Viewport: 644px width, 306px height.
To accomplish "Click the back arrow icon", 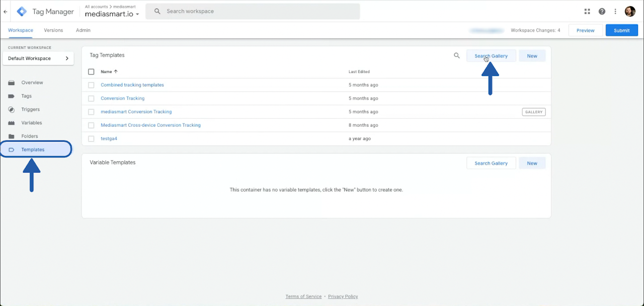I will (6, 11).
